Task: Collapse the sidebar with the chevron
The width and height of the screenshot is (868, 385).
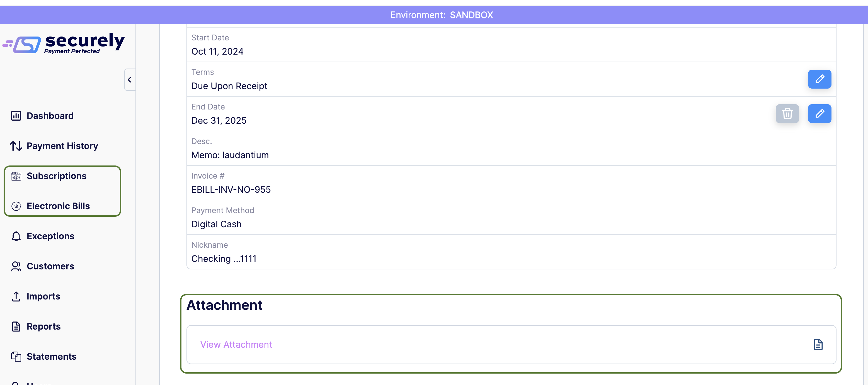Action: (129, 80)
